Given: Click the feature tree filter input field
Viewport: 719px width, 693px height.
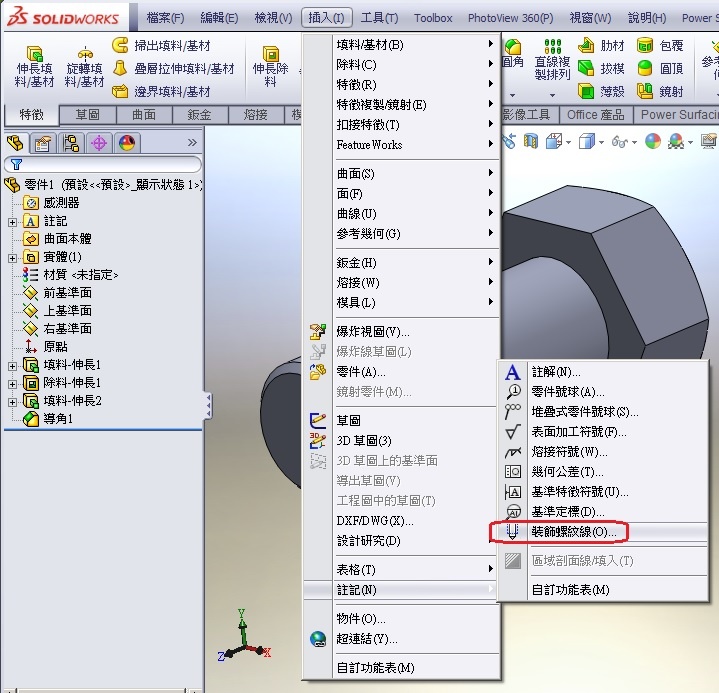Looking at the screenshot, I should click(103, 164).
